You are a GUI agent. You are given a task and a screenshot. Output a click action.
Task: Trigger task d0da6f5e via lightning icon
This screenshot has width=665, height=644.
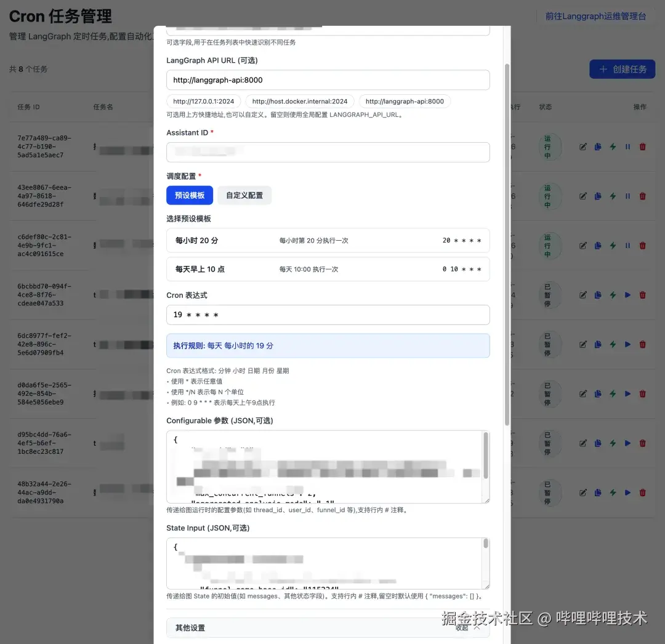tap(613, 394)
